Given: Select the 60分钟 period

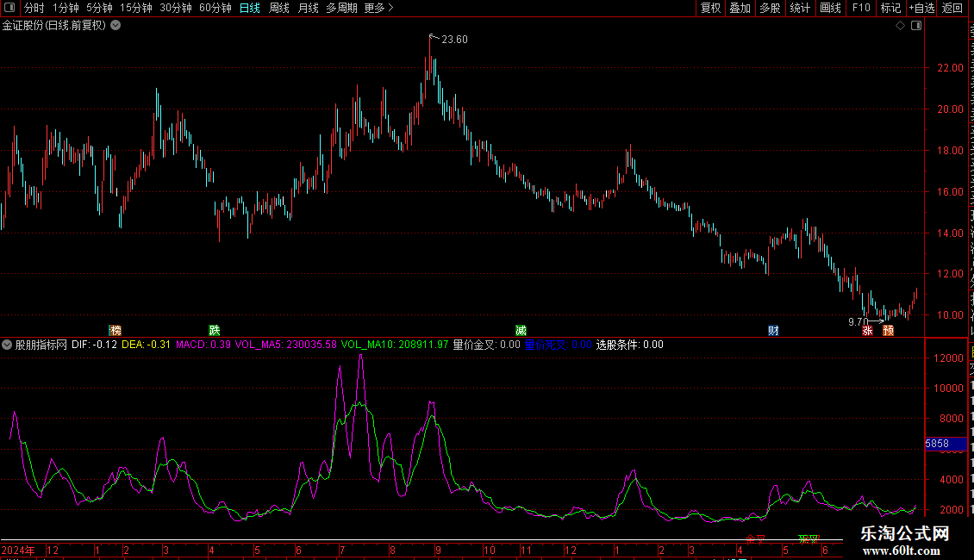Looking at the screenshot, I should pyautogui.click(x=215, y=8).
